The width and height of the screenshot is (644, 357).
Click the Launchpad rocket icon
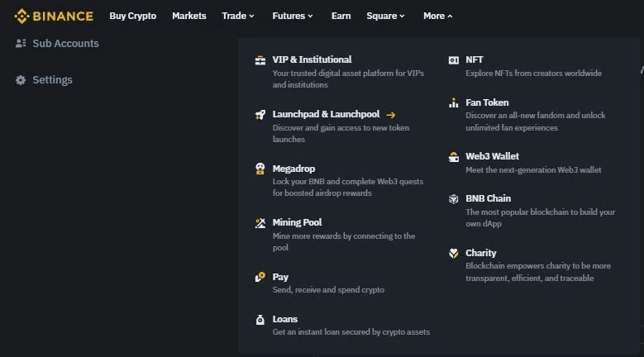point(260,115)
